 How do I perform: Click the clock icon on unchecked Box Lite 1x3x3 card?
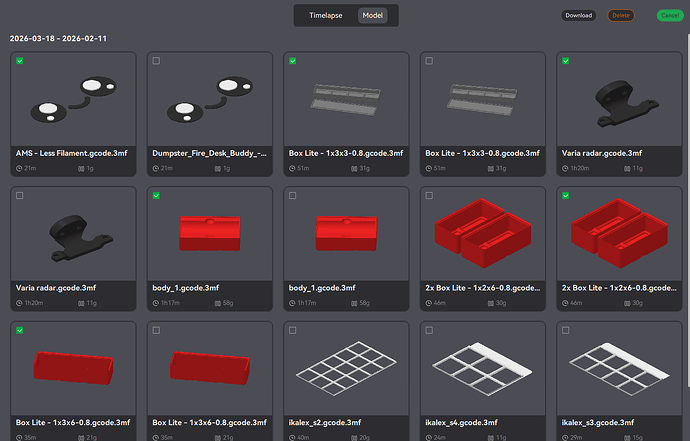coord(428,169)
